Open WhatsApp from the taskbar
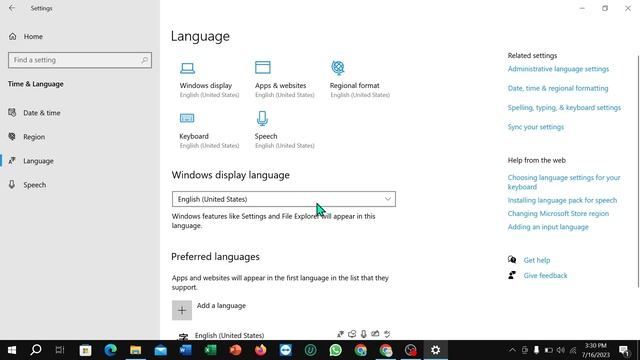Image resolution: width=640 pixels, height=360 pixels. pyautogui.click(x=336, y=350)
